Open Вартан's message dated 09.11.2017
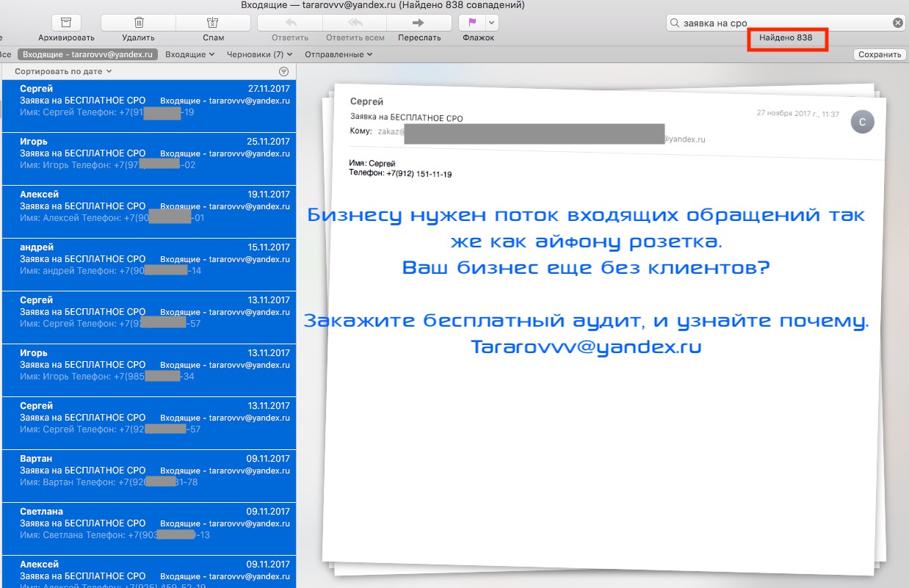Screen dimensions: 909x588 (149, 476)
